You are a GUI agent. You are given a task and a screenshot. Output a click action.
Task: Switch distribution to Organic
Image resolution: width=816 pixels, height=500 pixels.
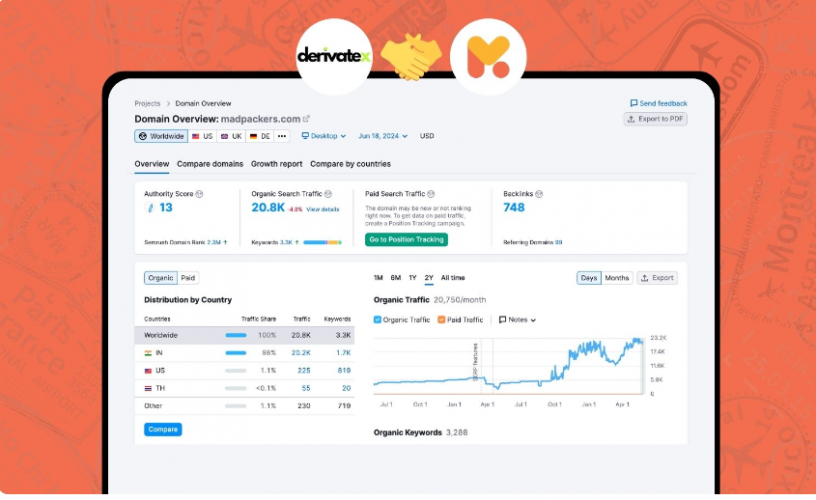tap(161, 278)
